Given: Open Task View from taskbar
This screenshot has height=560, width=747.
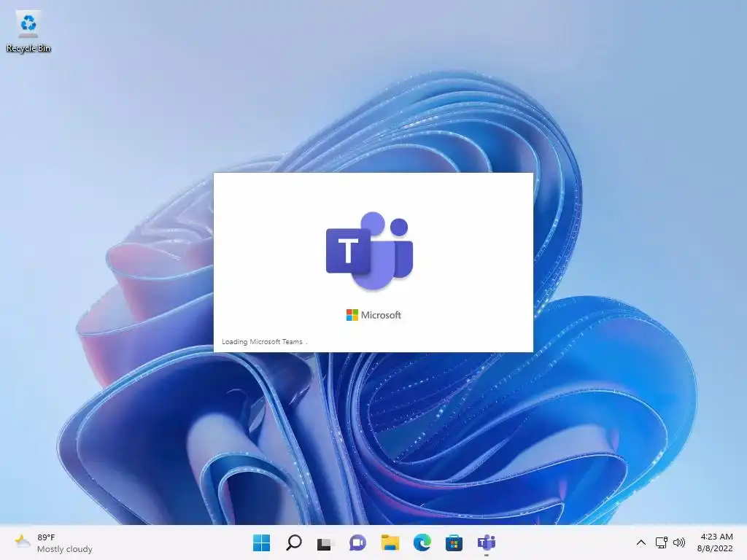Looking at the screenshot, I should click(325, 542).
